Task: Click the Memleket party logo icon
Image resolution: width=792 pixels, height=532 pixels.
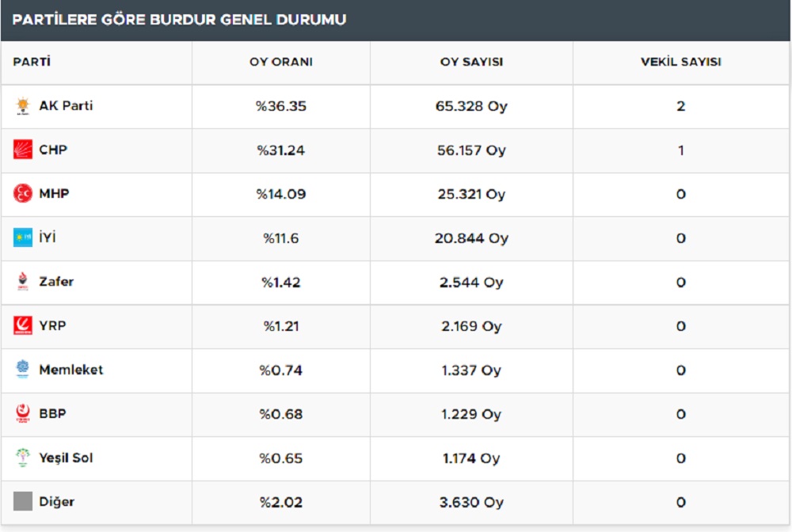Action: [x=23, y=369]
